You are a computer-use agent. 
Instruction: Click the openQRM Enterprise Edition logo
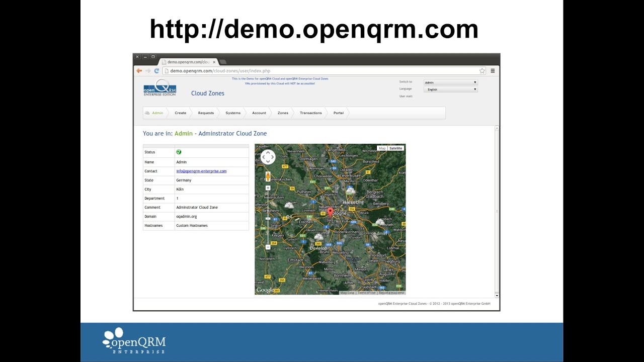(159, 88)
